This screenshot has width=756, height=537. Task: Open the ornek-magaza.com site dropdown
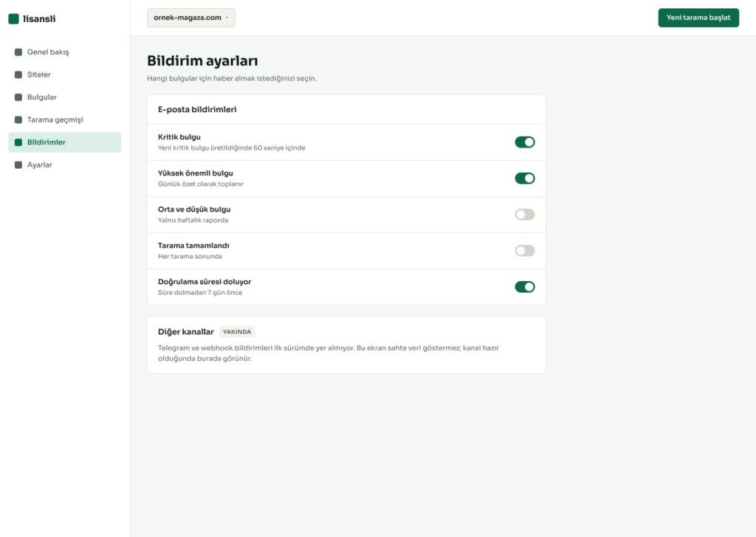(x=191, y=18)
